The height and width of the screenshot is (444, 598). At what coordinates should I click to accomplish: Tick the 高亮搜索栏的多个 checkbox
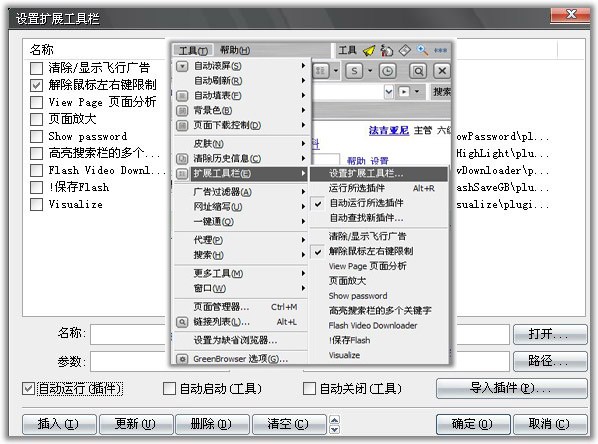pyautogui.click(x=36, y=153)
